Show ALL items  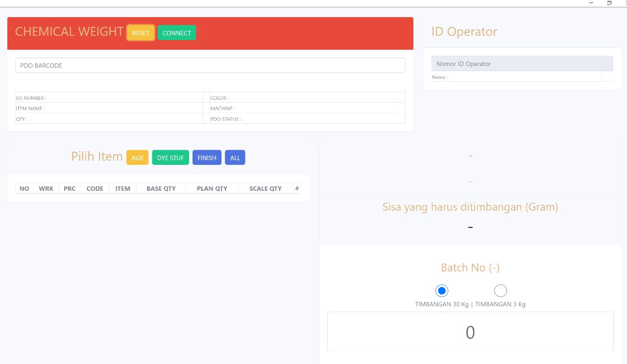tap(235, 158)
